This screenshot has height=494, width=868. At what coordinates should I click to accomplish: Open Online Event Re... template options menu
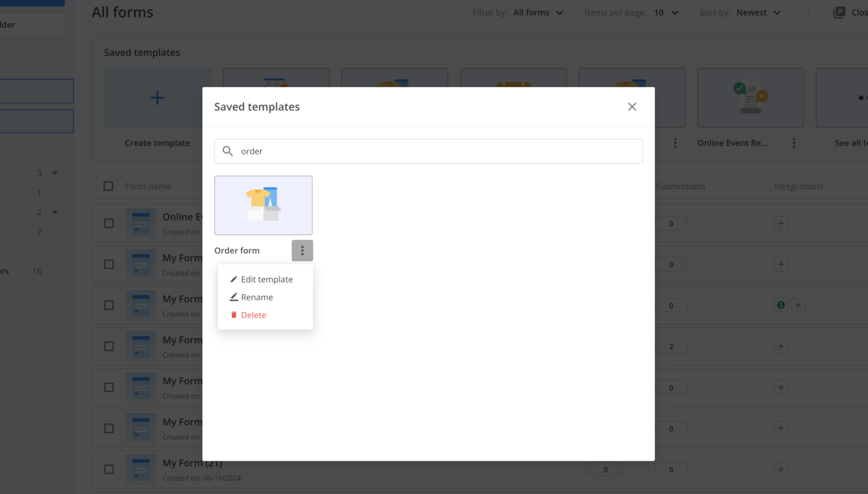click(794, 143)
